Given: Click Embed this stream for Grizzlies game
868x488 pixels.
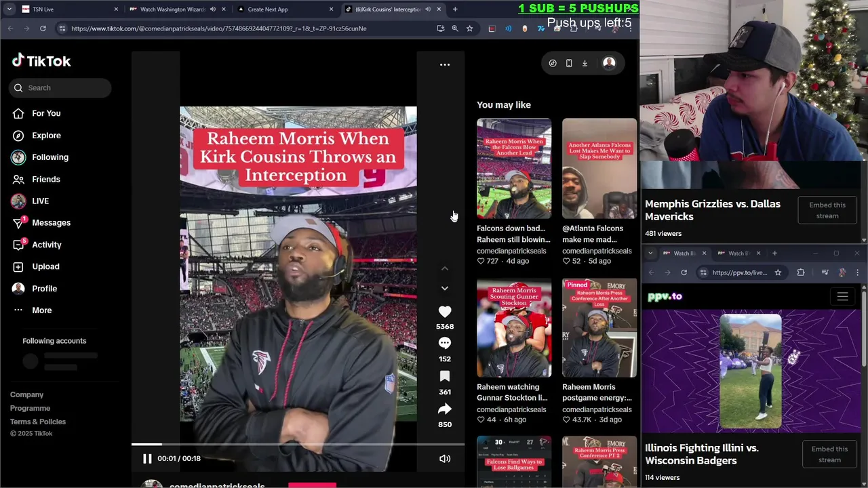Looking at the screenshot, I should [827, 211].
